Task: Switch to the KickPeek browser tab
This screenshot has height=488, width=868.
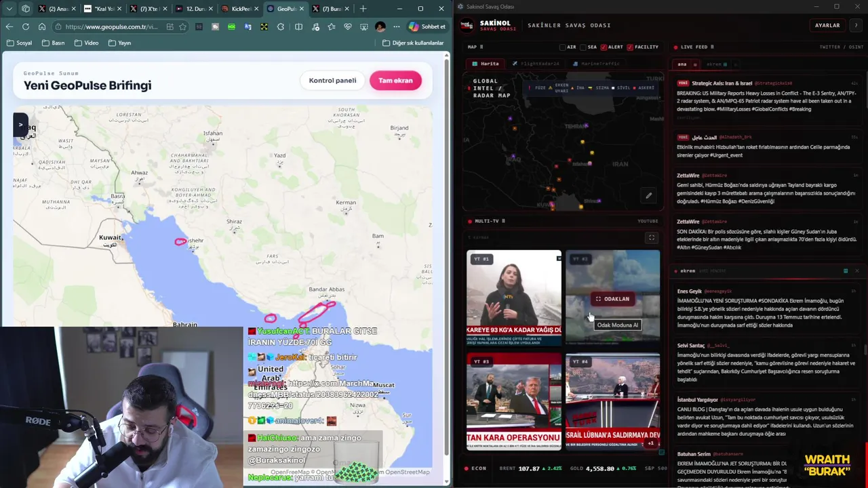Action: point(239,9)
